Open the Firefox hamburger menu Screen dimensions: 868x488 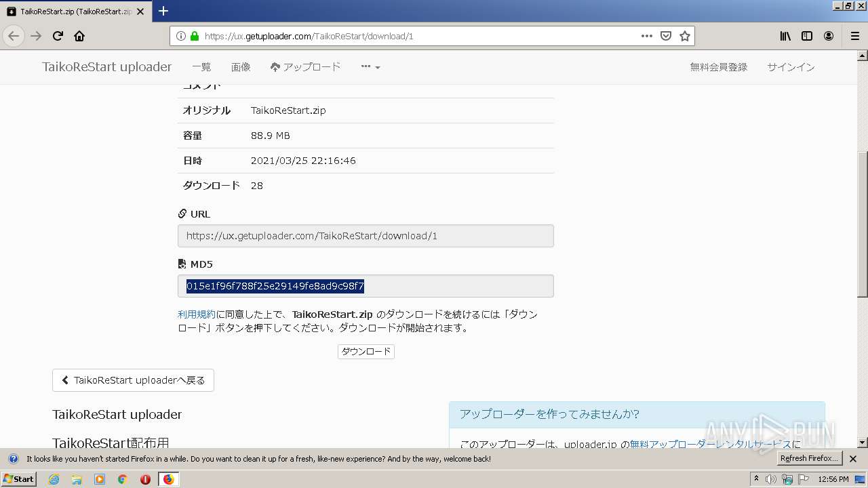coord(855,36)
